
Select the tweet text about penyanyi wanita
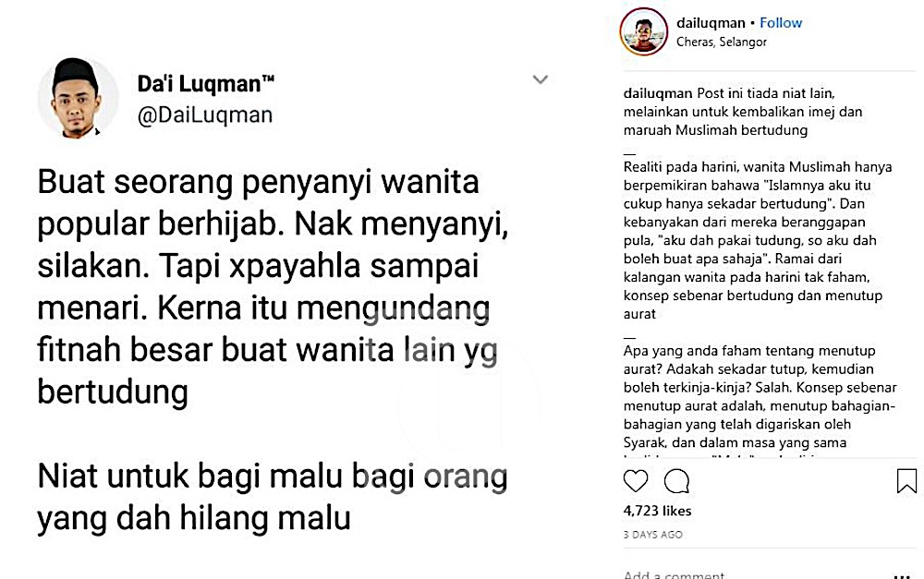coord(273,287)
